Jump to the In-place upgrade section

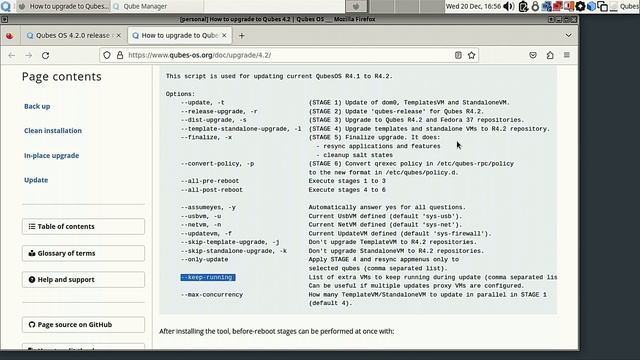point(51,156)
